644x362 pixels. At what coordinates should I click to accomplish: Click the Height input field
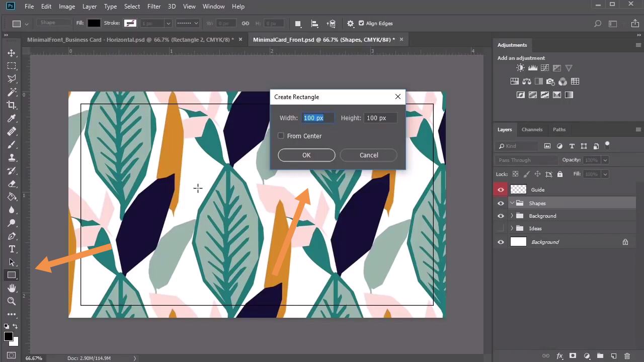coord(380,118)
